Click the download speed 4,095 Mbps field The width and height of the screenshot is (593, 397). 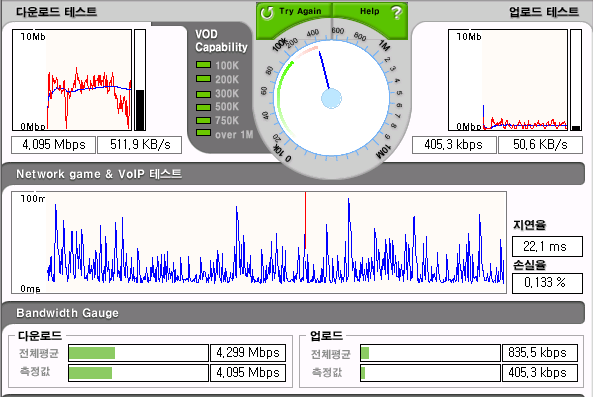[x=53, y=145]
